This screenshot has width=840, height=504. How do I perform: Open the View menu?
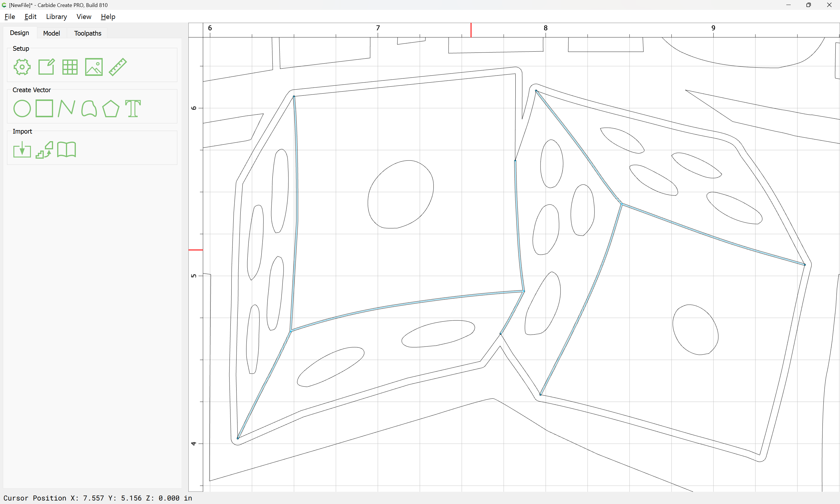coord(84,17)
